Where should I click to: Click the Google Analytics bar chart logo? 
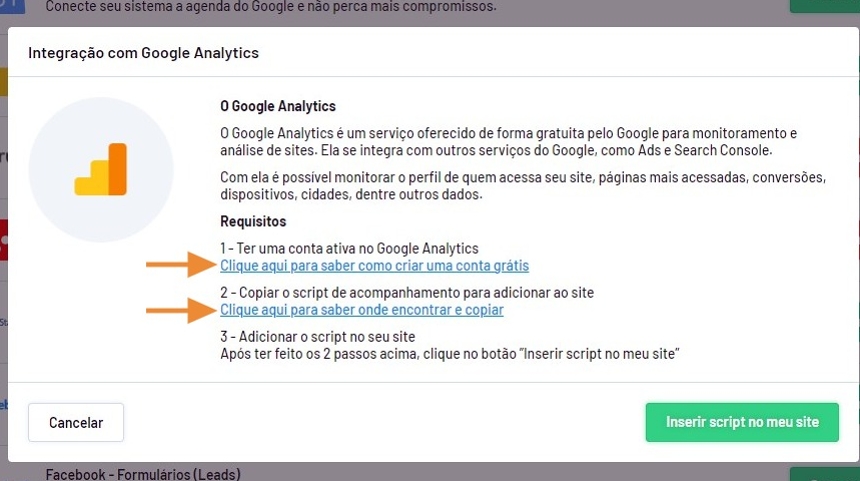(x=101, y=170)
